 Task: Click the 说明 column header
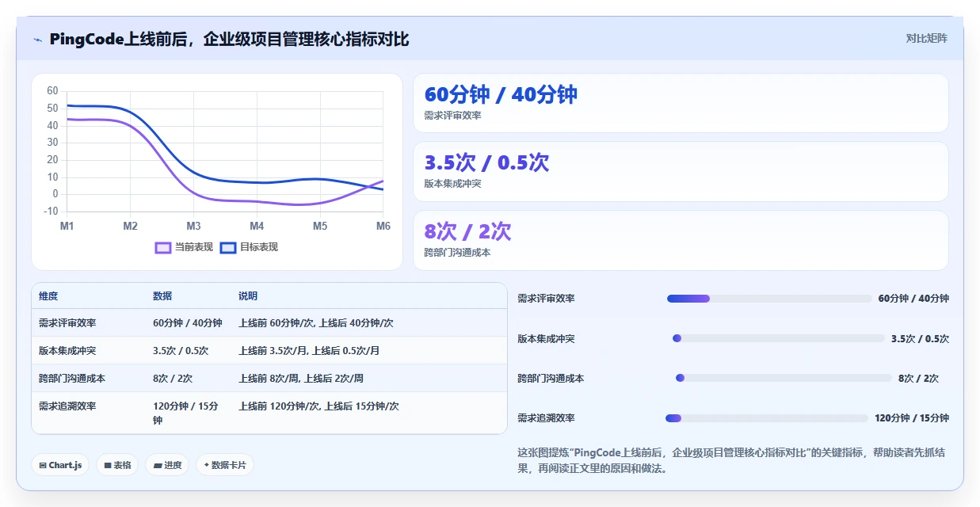coord(248,296)
